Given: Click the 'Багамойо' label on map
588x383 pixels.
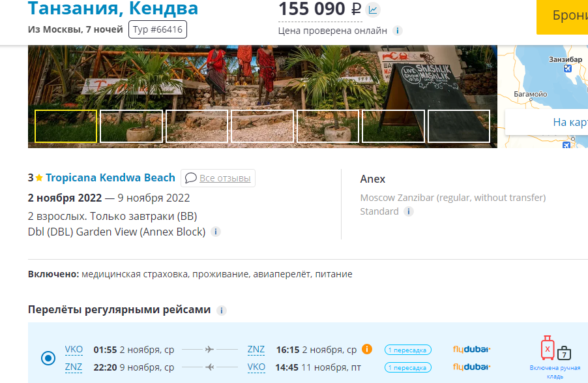Looking at the screenshot, I should pos(530,94).
